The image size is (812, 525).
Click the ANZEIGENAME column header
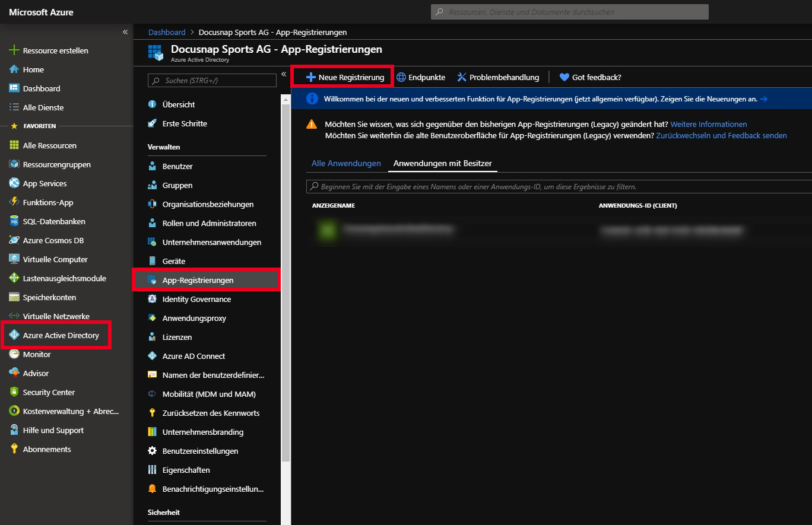tap(334, 206)
